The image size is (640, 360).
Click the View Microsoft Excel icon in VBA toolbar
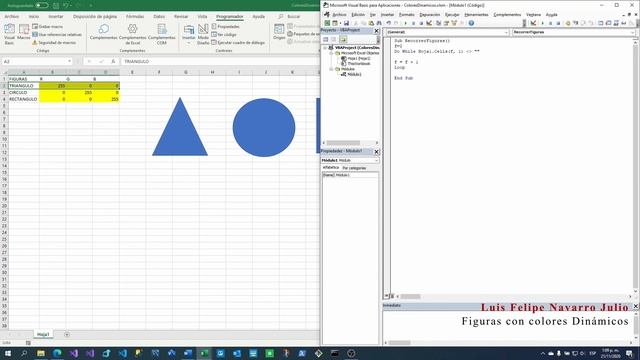[327, 23]
